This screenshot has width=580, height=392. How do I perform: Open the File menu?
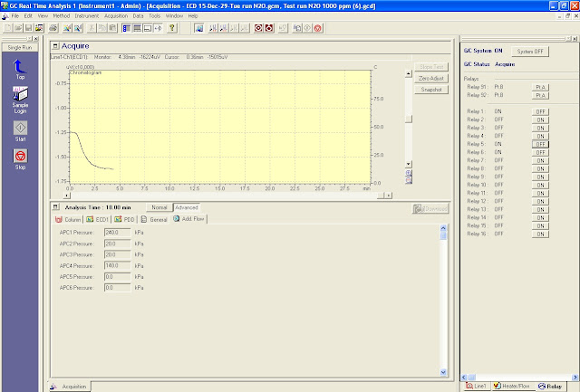15,16
